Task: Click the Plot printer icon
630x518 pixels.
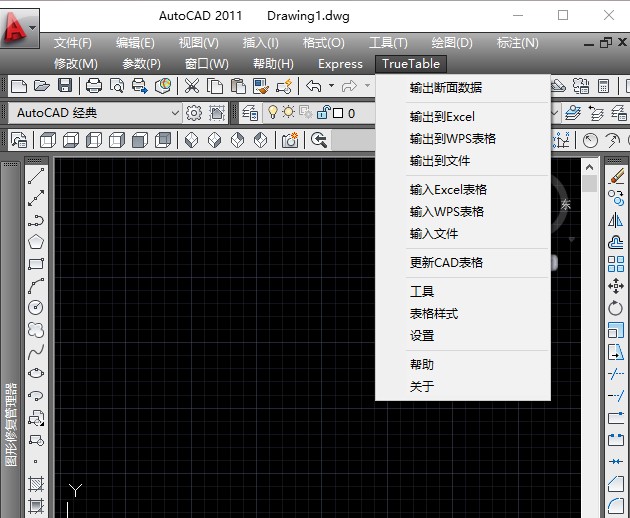Action: tap(94, 86)
